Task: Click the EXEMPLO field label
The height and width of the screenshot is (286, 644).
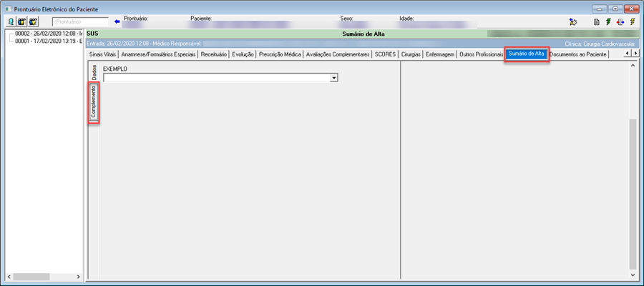Action: click(x=115, y=69)
